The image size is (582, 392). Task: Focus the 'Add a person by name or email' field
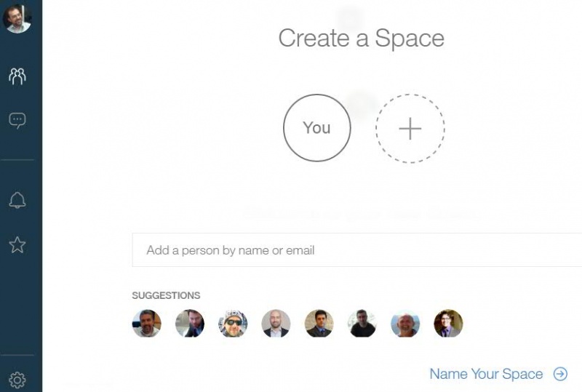(357, 250)
